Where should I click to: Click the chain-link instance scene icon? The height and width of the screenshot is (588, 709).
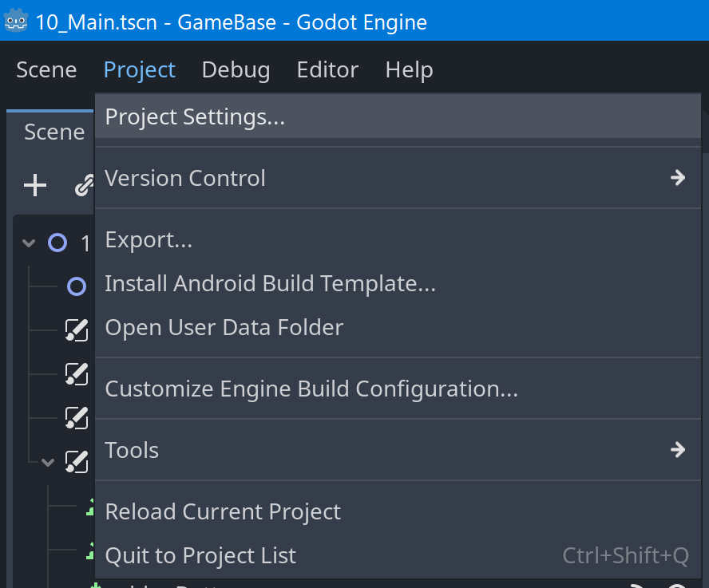[x=82, y=186]
